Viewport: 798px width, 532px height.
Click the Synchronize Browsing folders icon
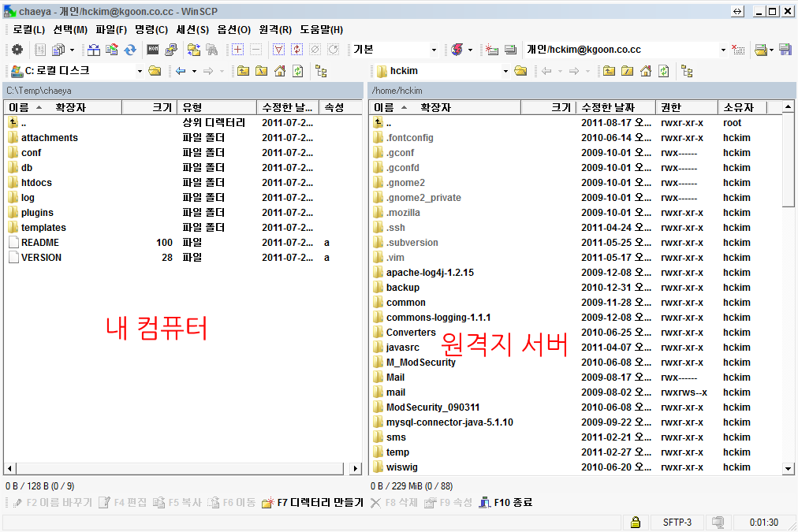[x=194, y=50]
